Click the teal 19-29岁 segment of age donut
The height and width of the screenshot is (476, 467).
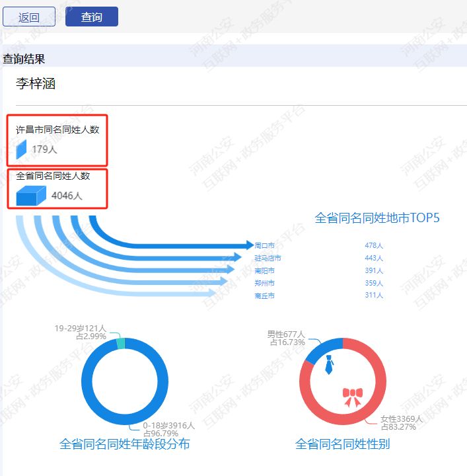[120, 343]
